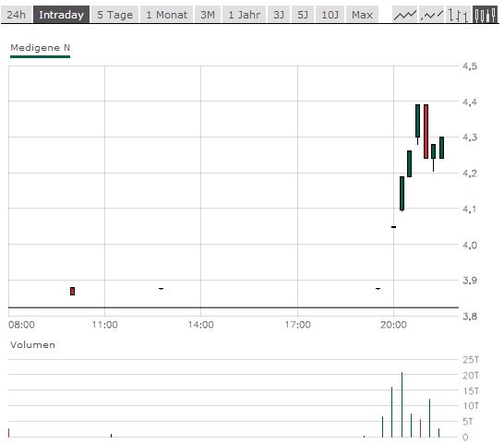
Task: Click the 14:00 time axis label
Action: click(x=201, y=325)
